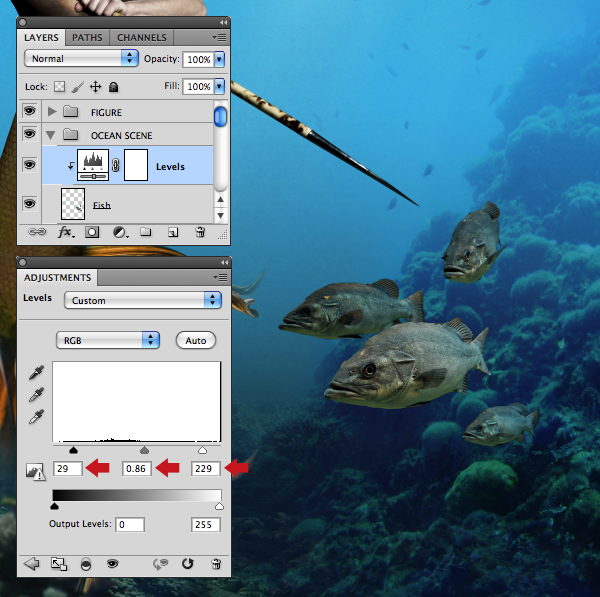Select the black point eyedropper
Screen dimensions: 600x597
click(36, 372)
